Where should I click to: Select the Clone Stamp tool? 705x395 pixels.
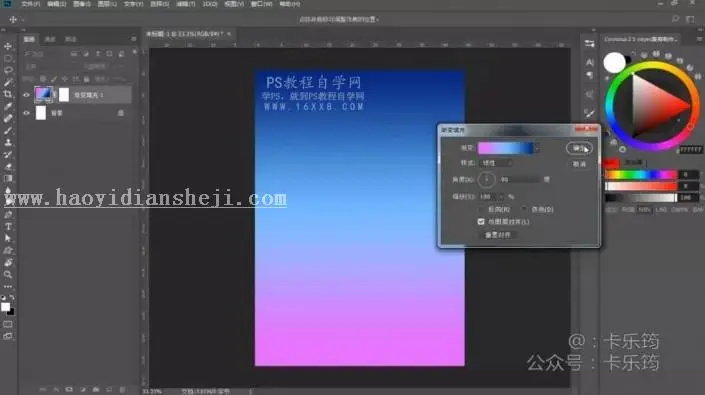point(8,142)
